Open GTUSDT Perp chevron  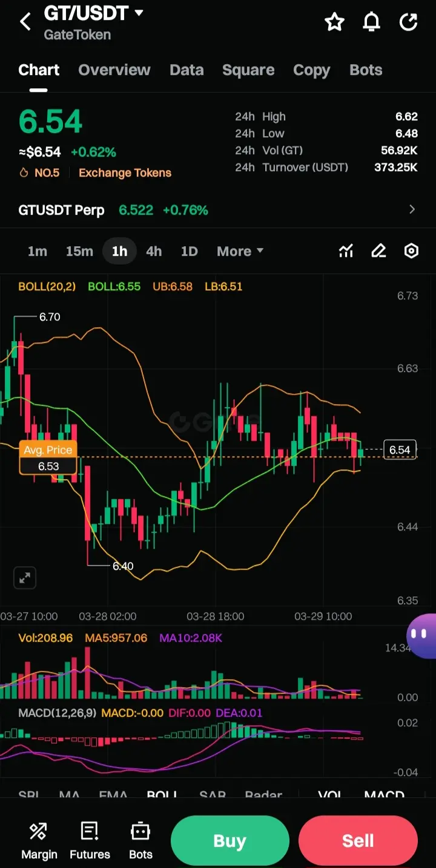tap(412, 209)
